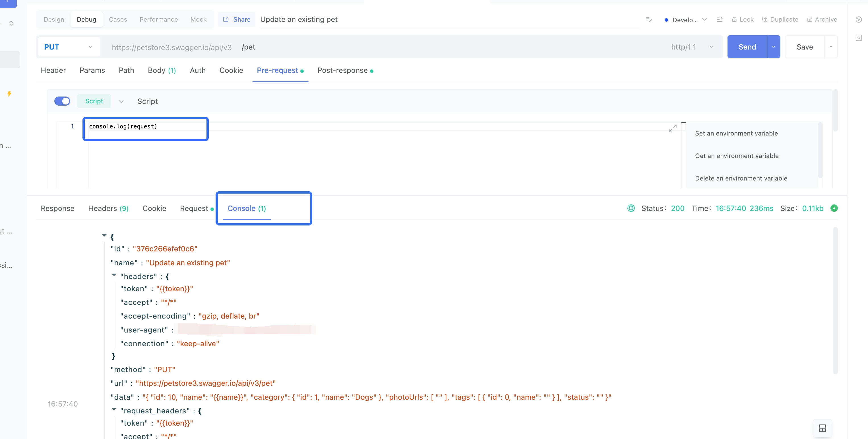868x439 pixels.
Task: Switch to the Mock tab
Action: (199, 20)
